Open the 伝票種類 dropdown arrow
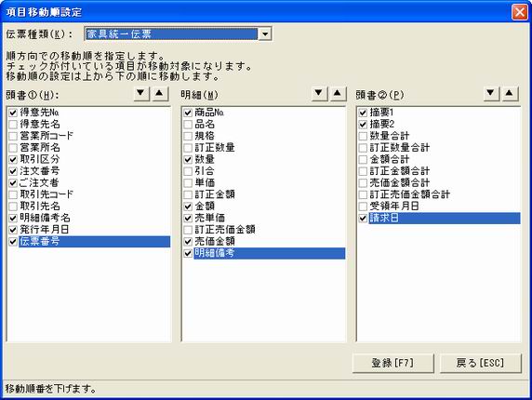This screenshot has width=532, height=400. coord(265,33)
